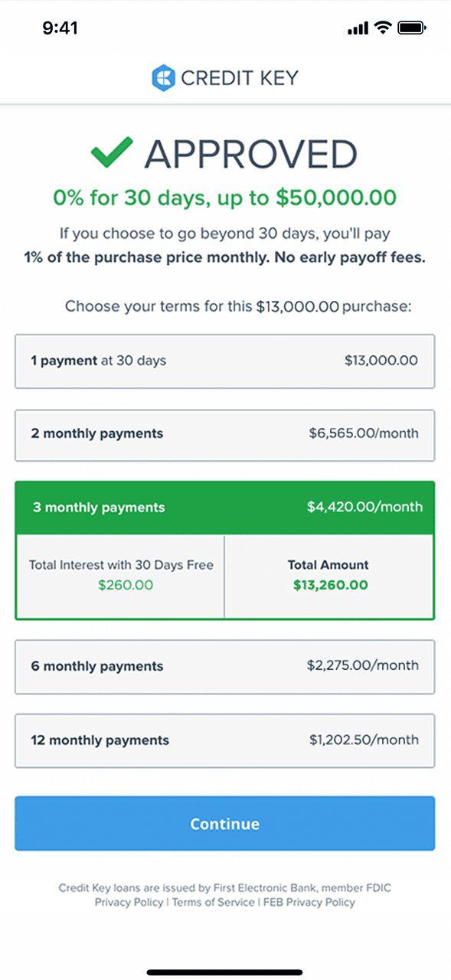
Task: Click the 9:41 clock in status bar
Action: pos(59,27)
